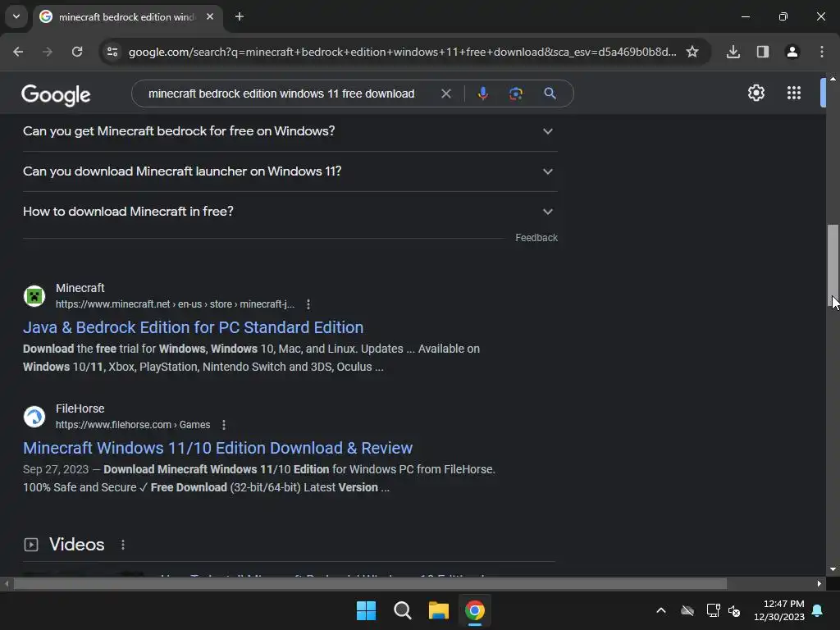The height and width of the screenshot is (630, 840).
Task: Open 'Java & Bedrock Edition for PC' result
Action: point(193,327)
